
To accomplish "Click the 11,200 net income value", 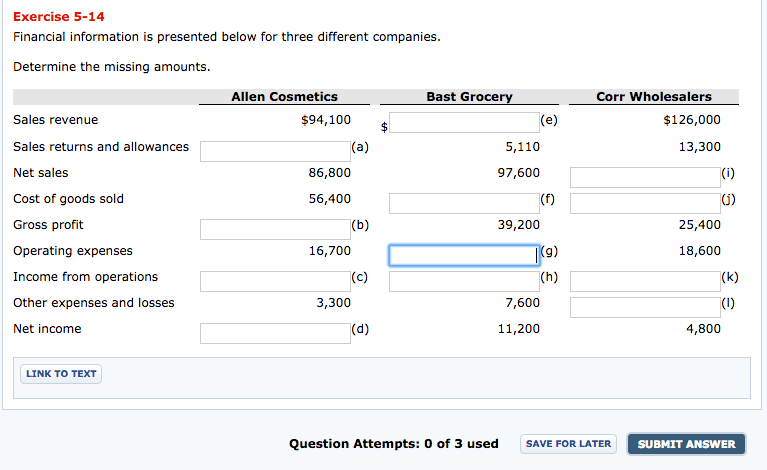I will click(x=519, y=329).
